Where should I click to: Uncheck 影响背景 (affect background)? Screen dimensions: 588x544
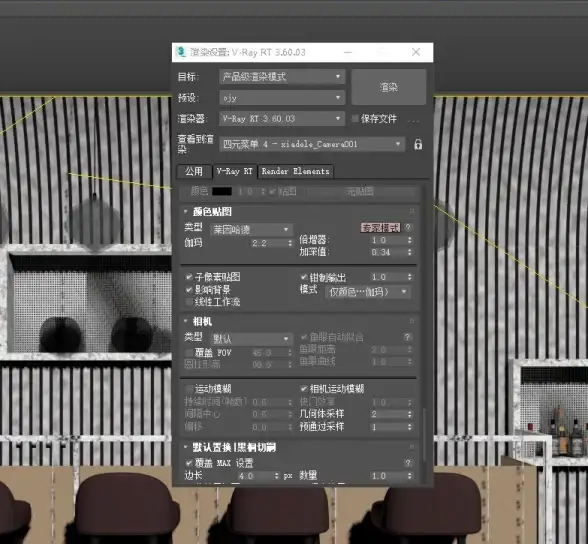pyautogui.click(x=189, y=289)
